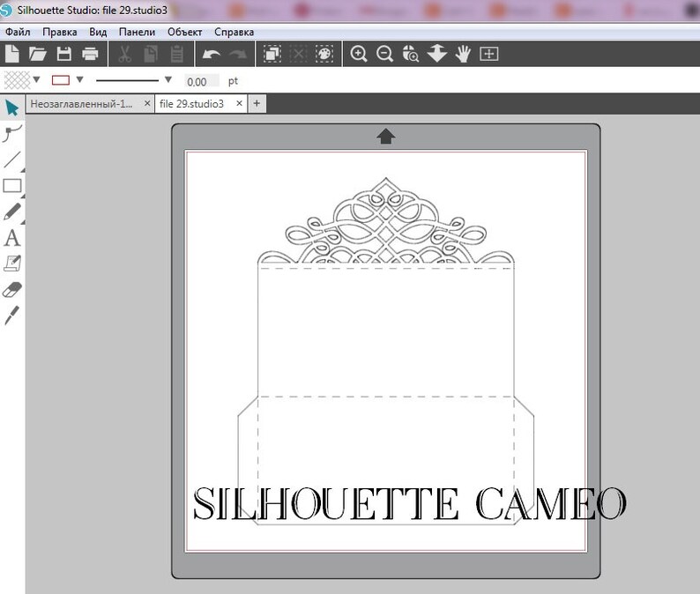Choose the Edit Points tool
This screenshot has height=594, width=700.
pos(12,133)
